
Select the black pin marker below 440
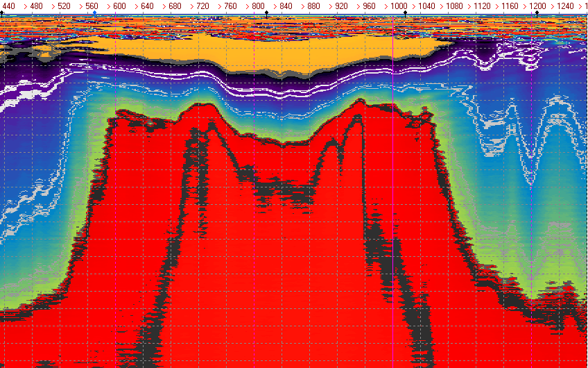pyautogui.click(x=2, y=12)
